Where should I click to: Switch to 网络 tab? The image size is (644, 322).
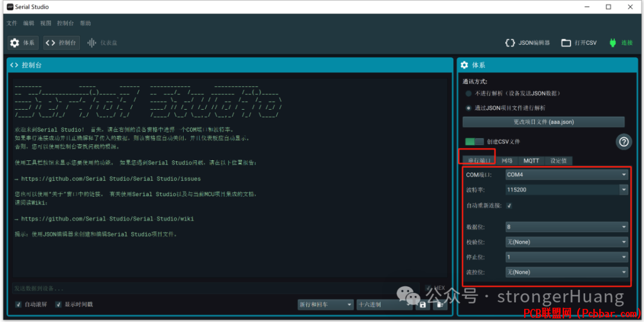tap(507, 160)
